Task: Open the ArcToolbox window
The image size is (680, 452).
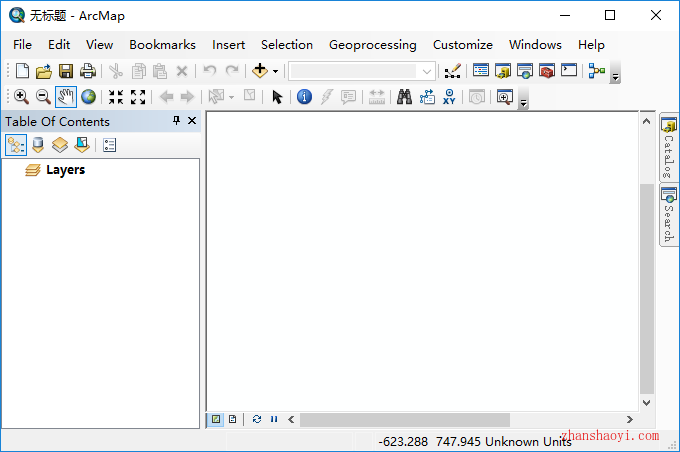Action: (x=547, y=71)
